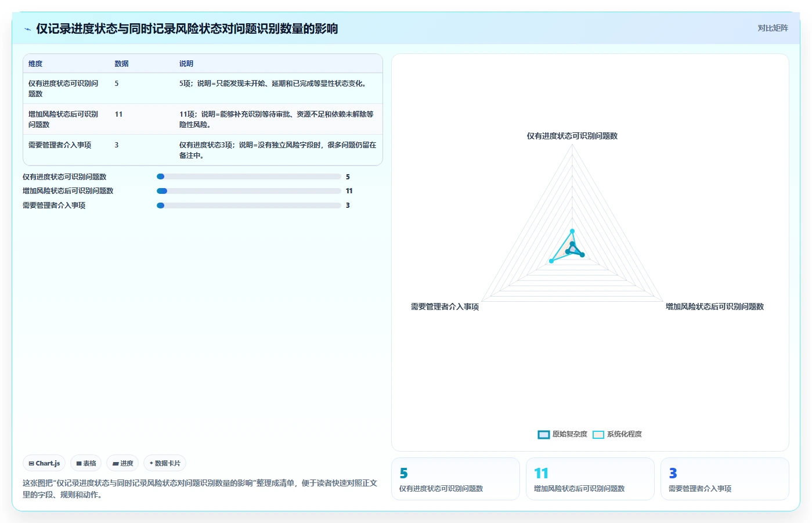Select the 进度 tag chip

122,463
